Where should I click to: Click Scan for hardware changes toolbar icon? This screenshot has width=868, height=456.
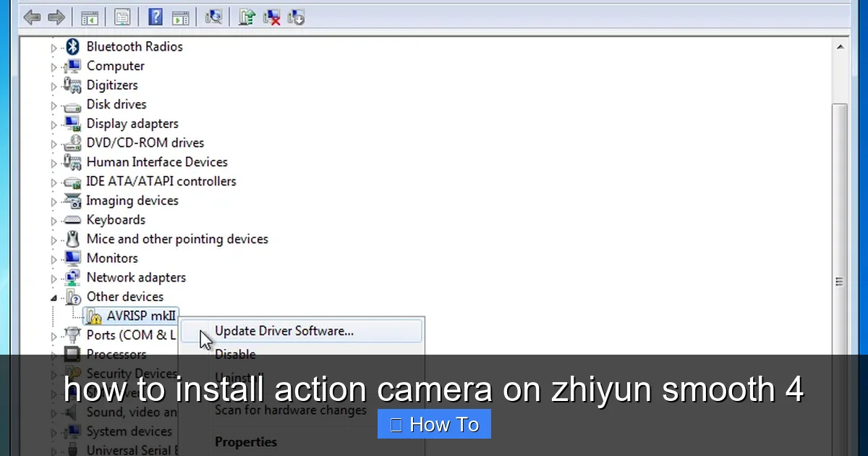tap(213, 17)
